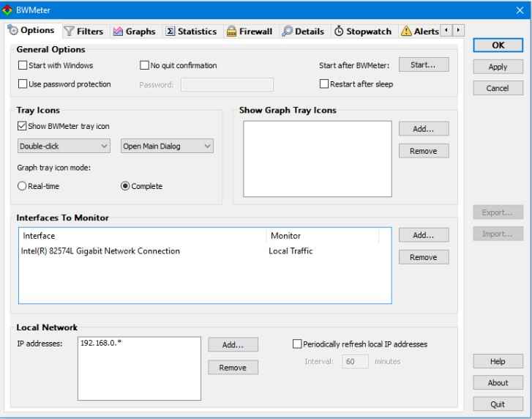Open the Firewall tab
Screen dimensions: 532x419
(x=250, y=31)
